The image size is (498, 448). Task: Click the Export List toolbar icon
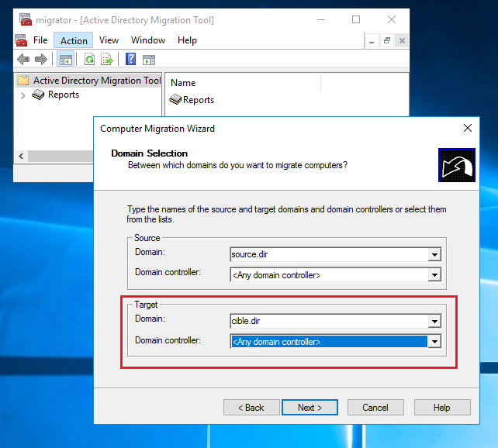click(x=107, y=60)
